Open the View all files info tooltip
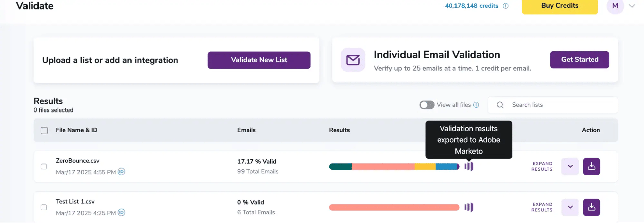Image resolution: width=644 pixels, height=223 pixels. [x=476, y=105]
